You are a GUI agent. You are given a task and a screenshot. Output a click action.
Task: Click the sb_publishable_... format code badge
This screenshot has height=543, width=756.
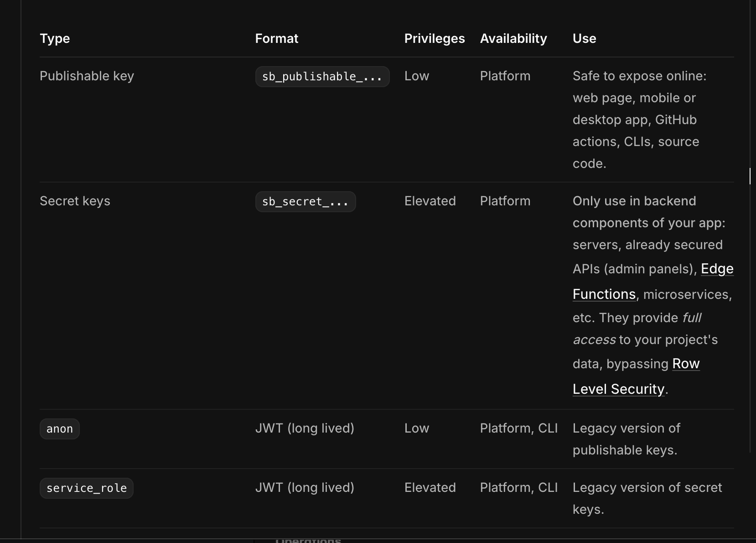[322, 77]
